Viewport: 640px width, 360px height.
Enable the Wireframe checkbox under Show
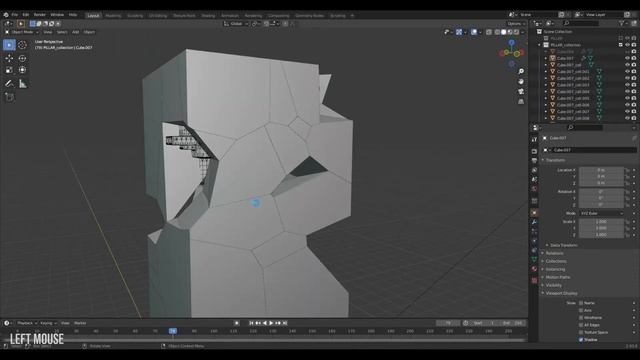(x=581, y=318)
